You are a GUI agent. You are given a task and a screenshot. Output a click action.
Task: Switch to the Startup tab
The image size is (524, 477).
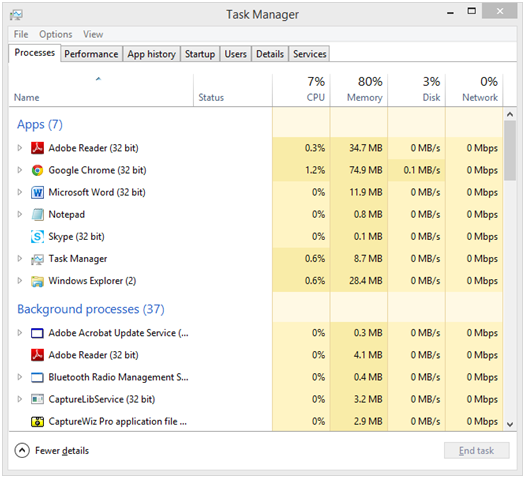click(x=200, y=54)
